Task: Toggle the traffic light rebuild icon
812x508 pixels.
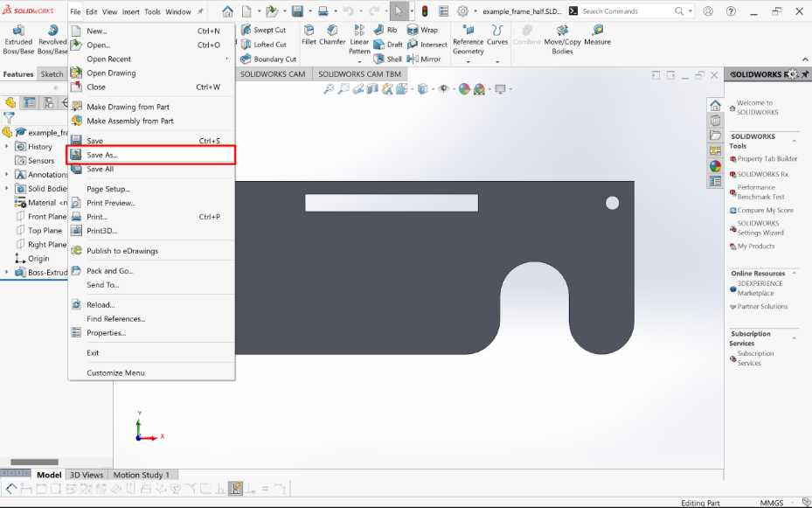Action: tap(425, 11)
